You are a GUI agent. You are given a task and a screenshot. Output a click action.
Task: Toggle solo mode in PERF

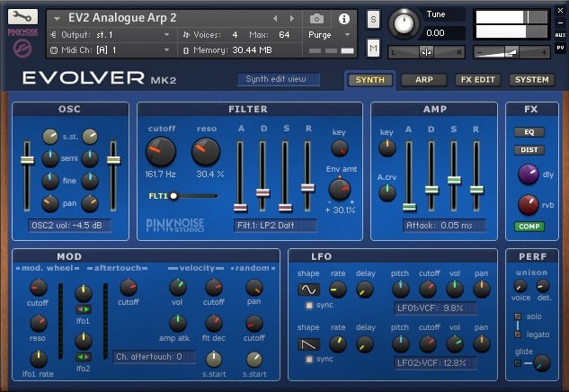tap(518, 316)
